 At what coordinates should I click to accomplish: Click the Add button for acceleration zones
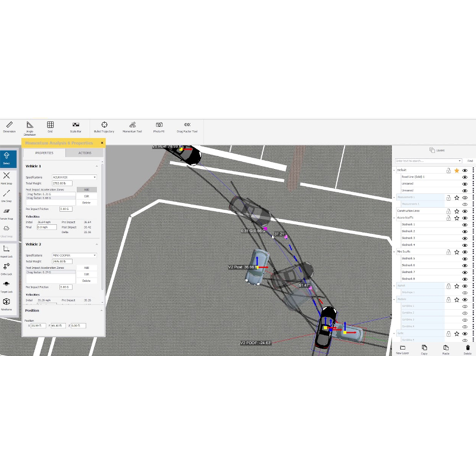click(86, 190)
